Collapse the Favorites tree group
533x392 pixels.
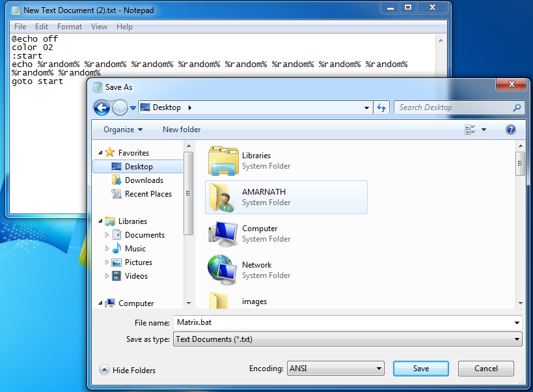(x=100, y=152)
